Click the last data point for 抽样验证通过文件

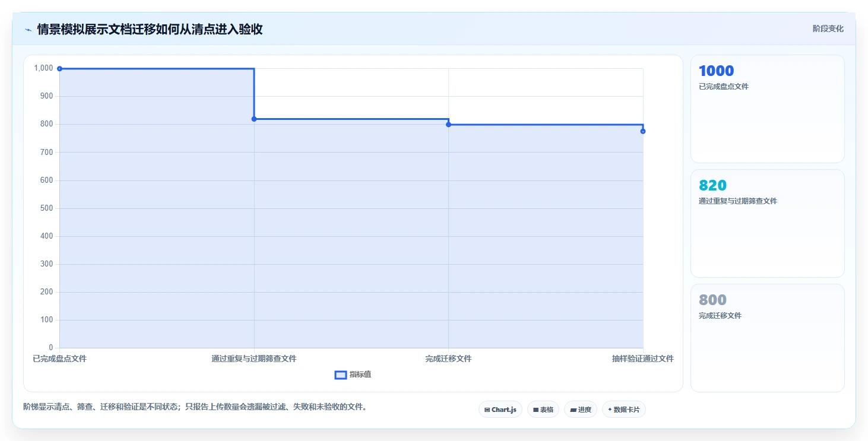[x=643, y=131]
